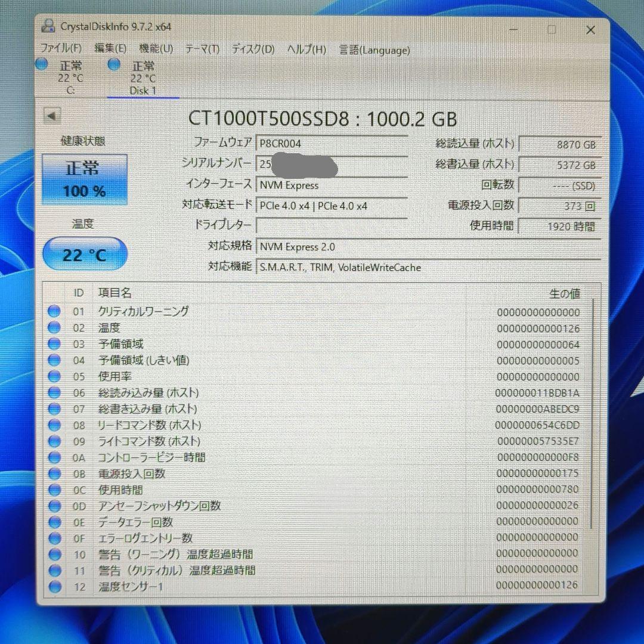This screenshot has width=644, height=644.
Task: Click the blue status icon beside 温度
Action: point(54,327)
